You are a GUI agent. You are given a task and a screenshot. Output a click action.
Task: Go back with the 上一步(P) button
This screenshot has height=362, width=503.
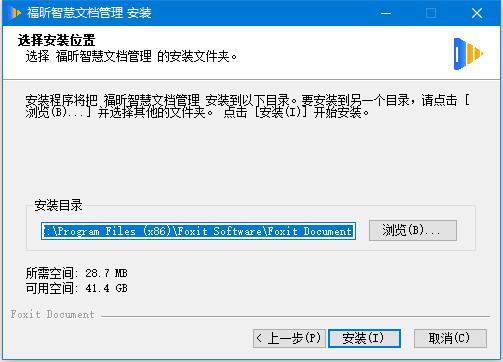289,338
